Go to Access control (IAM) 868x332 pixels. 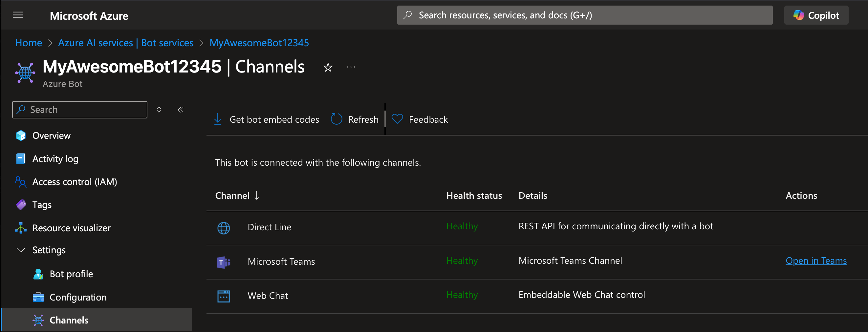(75, 182)
